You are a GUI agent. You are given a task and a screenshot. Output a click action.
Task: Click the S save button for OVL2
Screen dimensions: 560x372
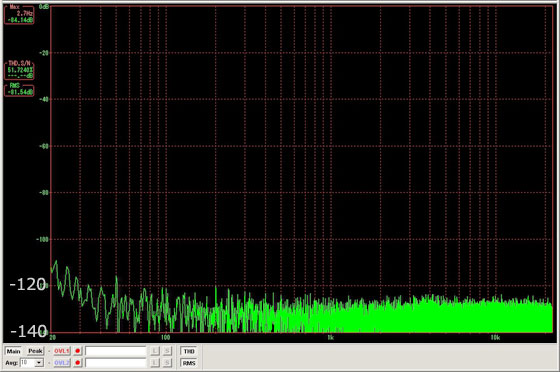coord(167,363)
